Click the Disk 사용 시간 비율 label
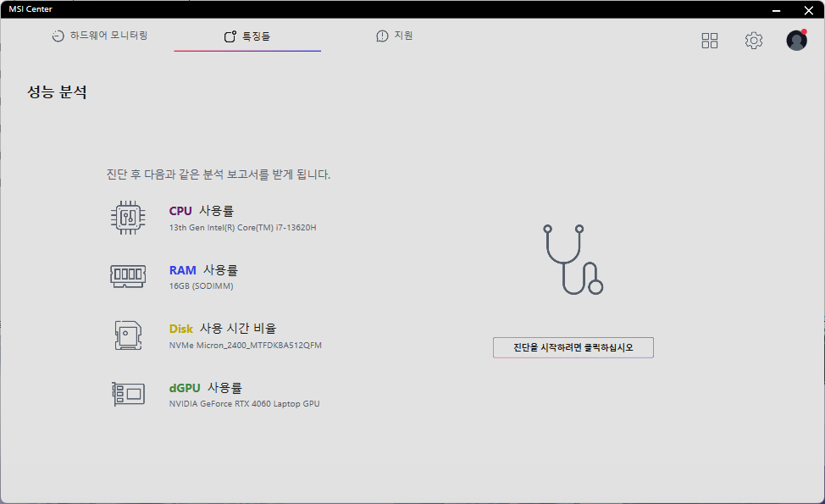 (223, 329)
